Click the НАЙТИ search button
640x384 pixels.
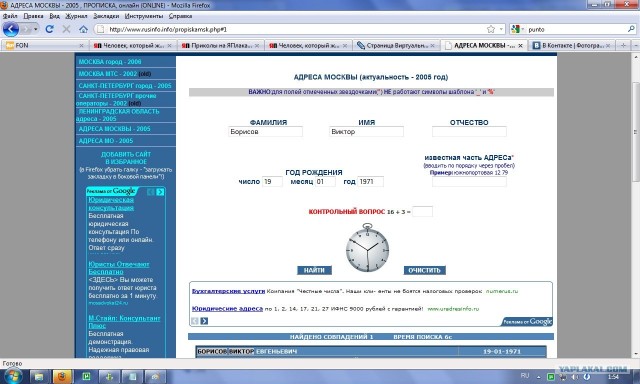click(x=314, y=270)
